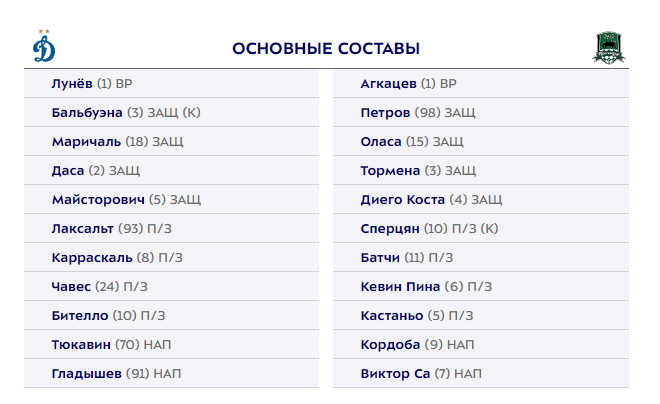The width and height of the screenshot is (660, 404).
Task: Open Кевин Пина player entry
Action: pos(400,287)
